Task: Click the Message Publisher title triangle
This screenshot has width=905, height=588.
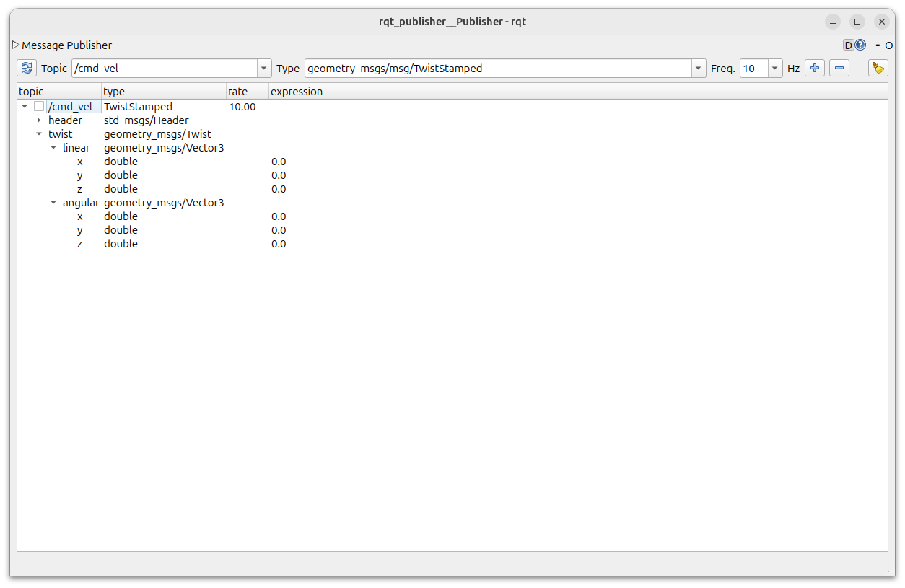Action: (x=16, y=45)
